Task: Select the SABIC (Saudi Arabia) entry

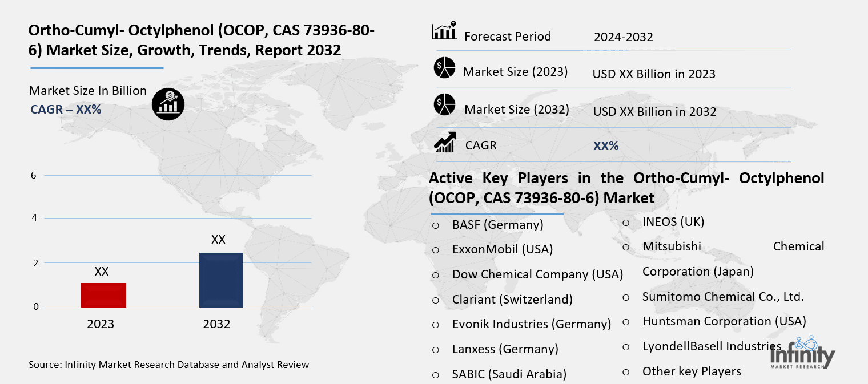Action: point(509,374)
